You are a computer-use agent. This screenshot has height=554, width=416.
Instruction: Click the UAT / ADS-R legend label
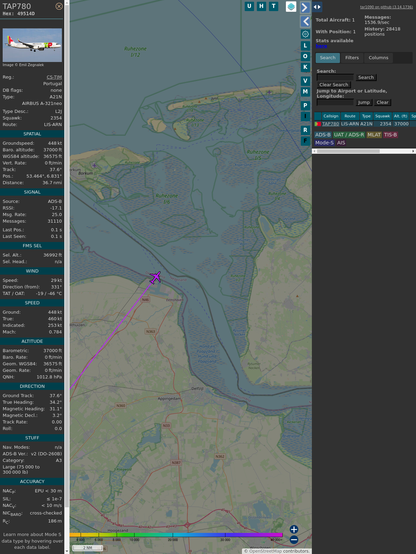coord(349,135)
